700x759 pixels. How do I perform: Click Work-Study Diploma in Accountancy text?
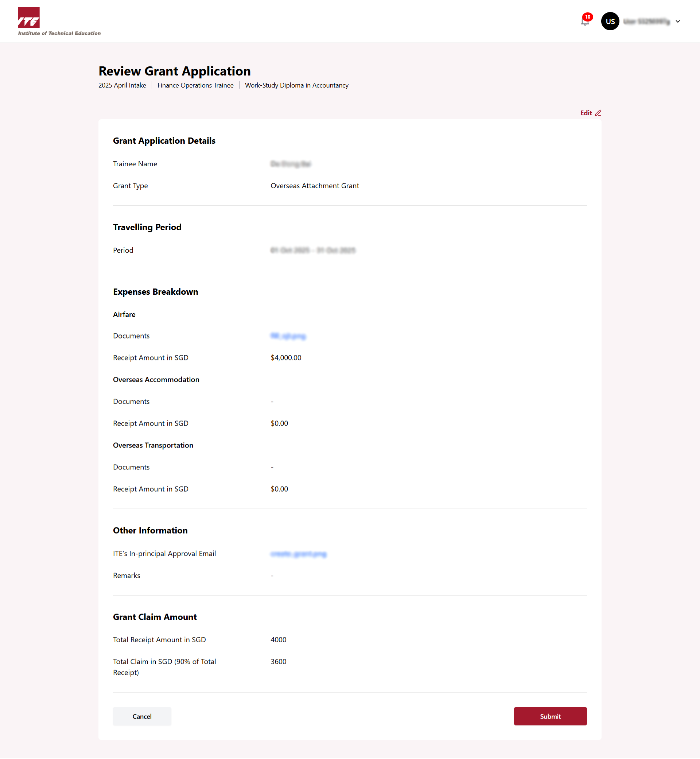click(x=296, y=85)
